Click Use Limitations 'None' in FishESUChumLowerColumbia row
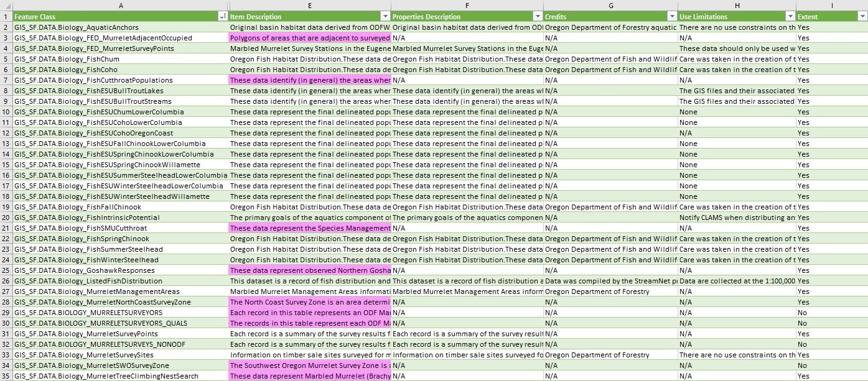 pyautogui.click(x=737, y=112)
